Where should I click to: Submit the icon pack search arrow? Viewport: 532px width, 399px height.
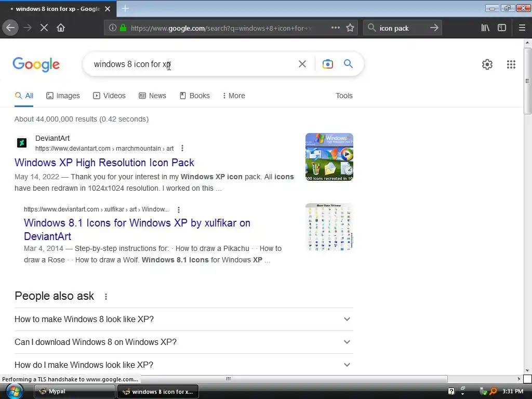click(x=434, y=28)
